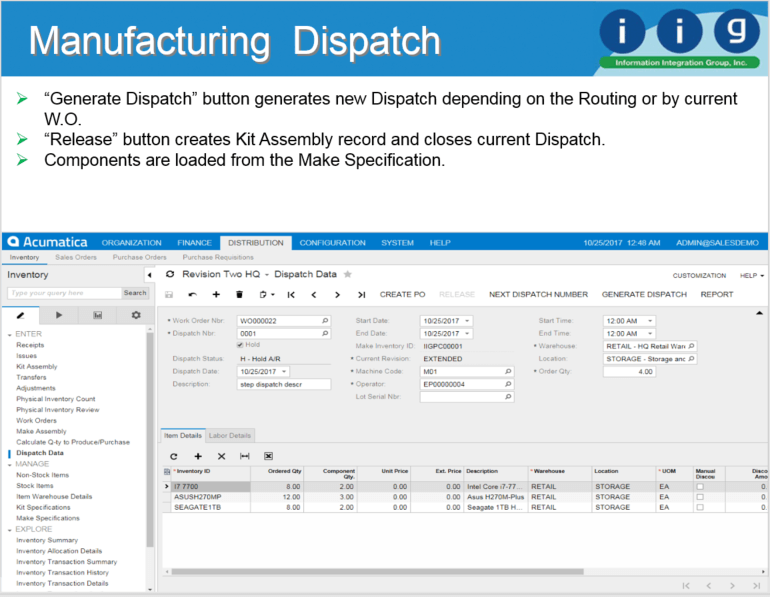Open the Machine Code lookup magnifier
The image size is (770, 597).
point(508,372)
